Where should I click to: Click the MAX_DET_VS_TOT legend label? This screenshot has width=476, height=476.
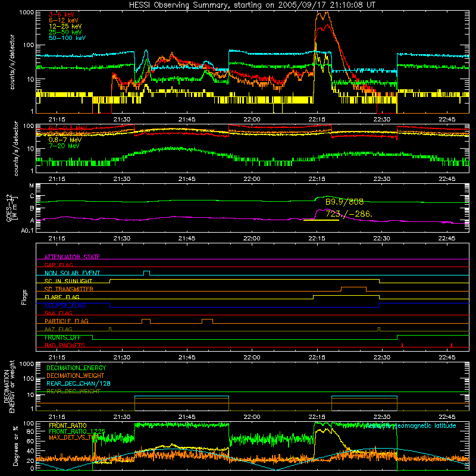tap(74, 437)
